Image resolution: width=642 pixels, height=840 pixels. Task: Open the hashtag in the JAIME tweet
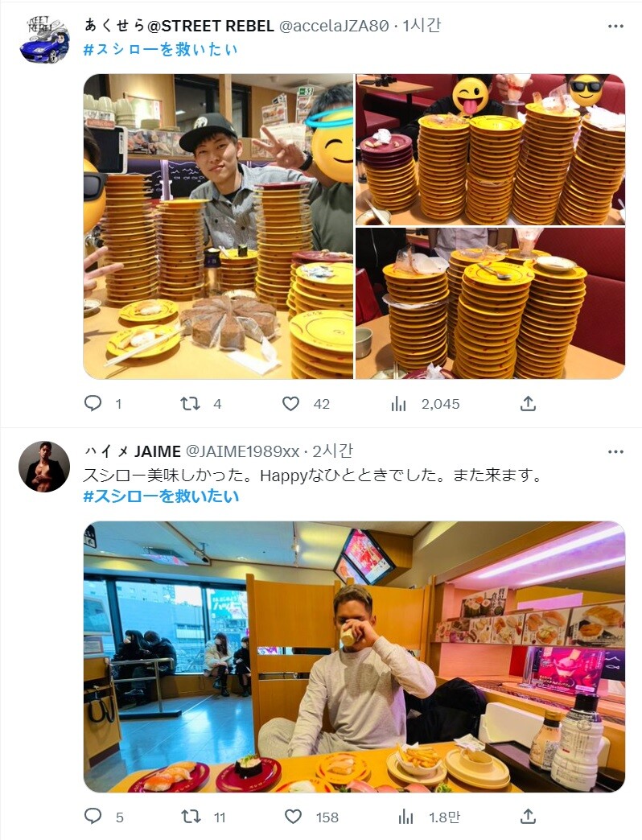point(161,496)
